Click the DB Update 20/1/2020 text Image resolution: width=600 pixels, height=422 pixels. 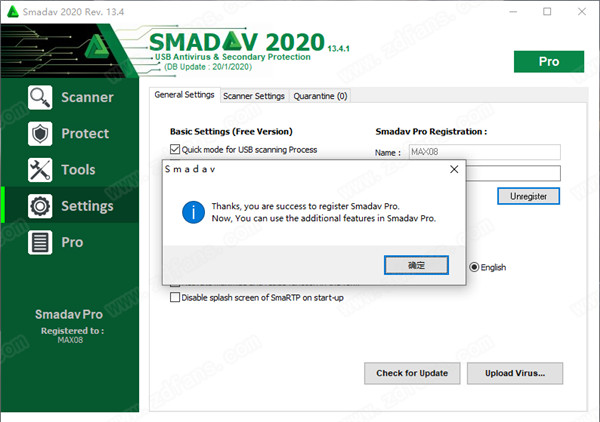pos(208,67)
